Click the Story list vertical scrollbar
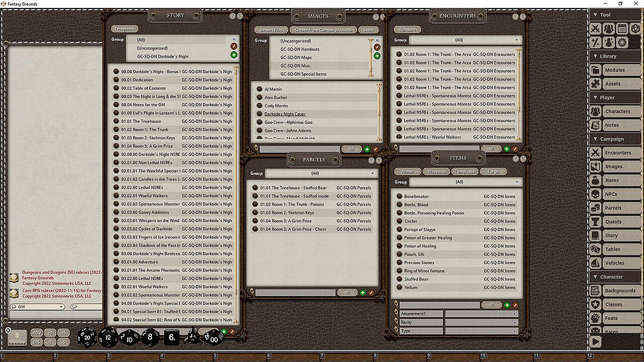 click(x=235, y=191)
